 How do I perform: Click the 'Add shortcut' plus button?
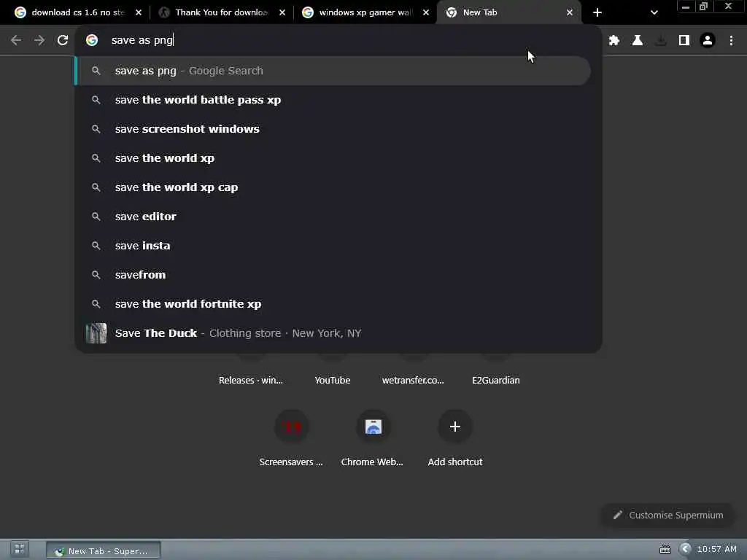click(455, 427)
